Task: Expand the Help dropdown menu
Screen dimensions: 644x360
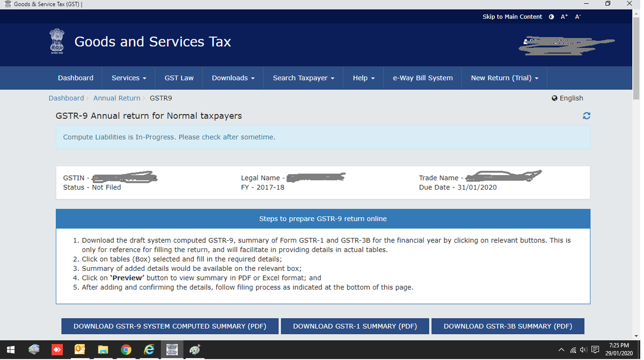Action: click(x=364, y=78)
